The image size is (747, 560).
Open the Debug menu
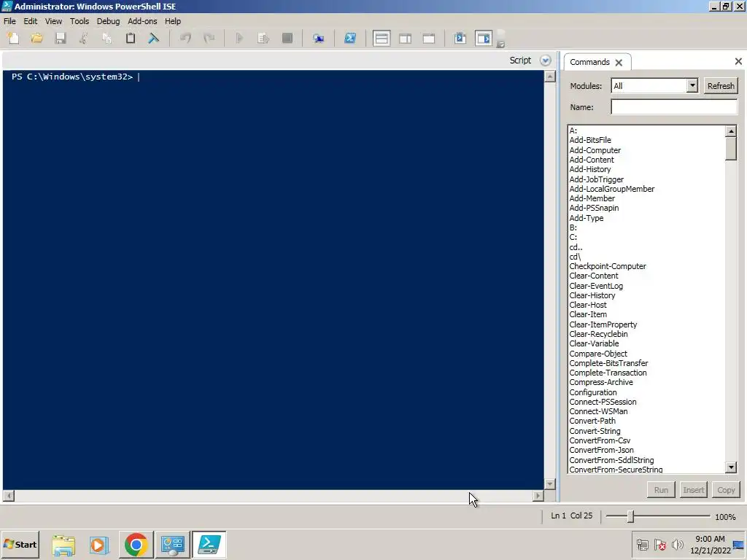(108, 21)
